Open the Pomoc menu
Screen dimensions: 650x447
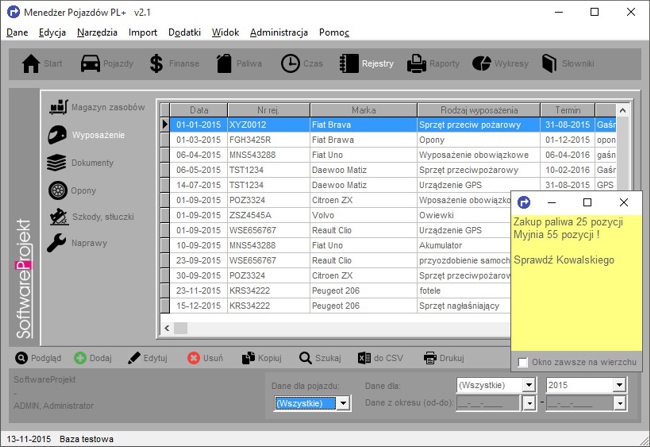[334, 32]
